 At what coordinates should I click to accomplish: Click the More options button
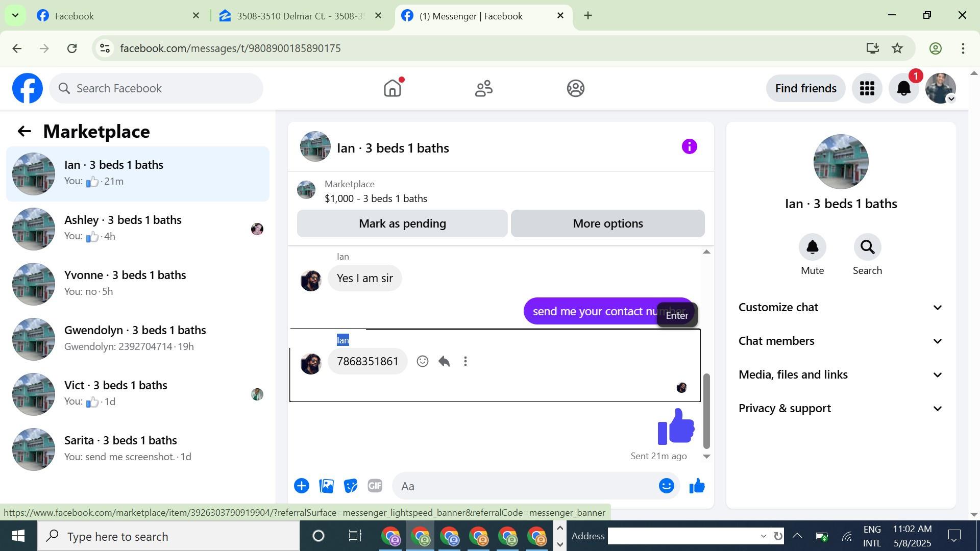pyautogui.click(x=607, y=223)
